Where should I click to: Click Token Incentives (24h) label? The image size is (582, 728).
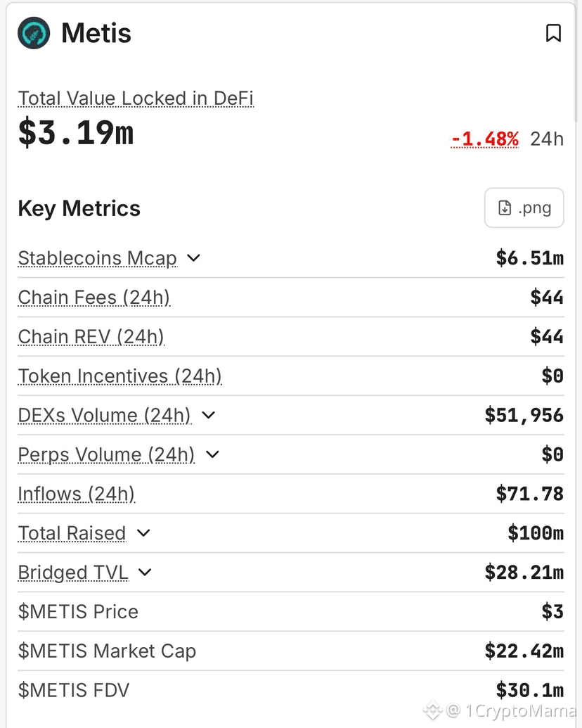click(x=119, y=376)
